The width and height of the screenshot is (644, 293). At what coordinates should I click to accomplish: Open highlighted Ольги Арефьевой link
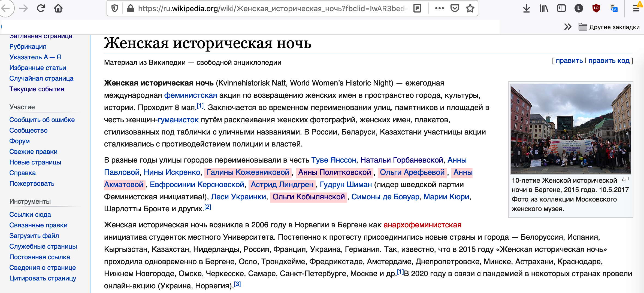(x=412, y=172)
